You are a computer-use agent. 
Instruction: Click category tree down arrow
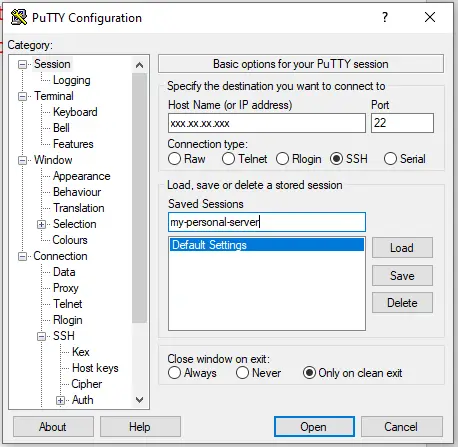point(139,399)
